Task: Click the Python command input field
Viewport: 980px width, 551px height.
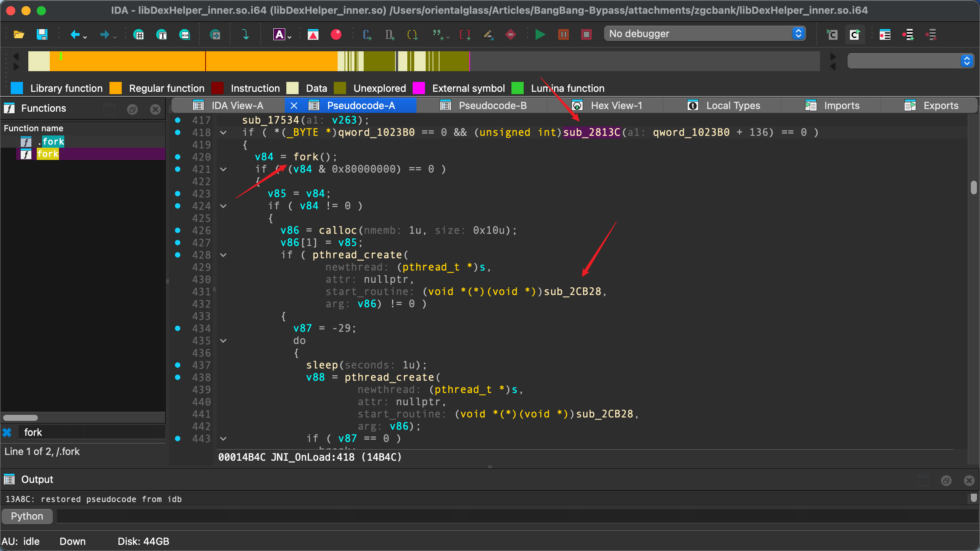Action: (517, 517)
